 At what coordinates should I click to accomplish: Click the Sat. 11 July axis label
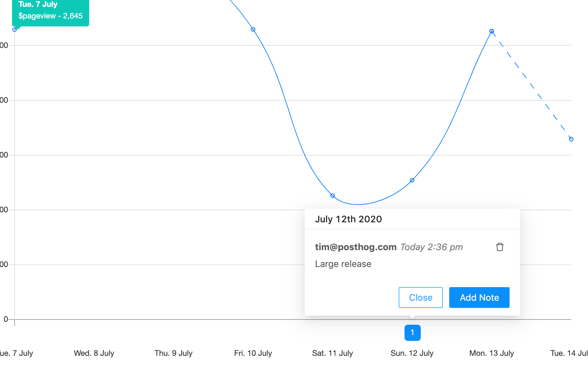coord(333,353)
